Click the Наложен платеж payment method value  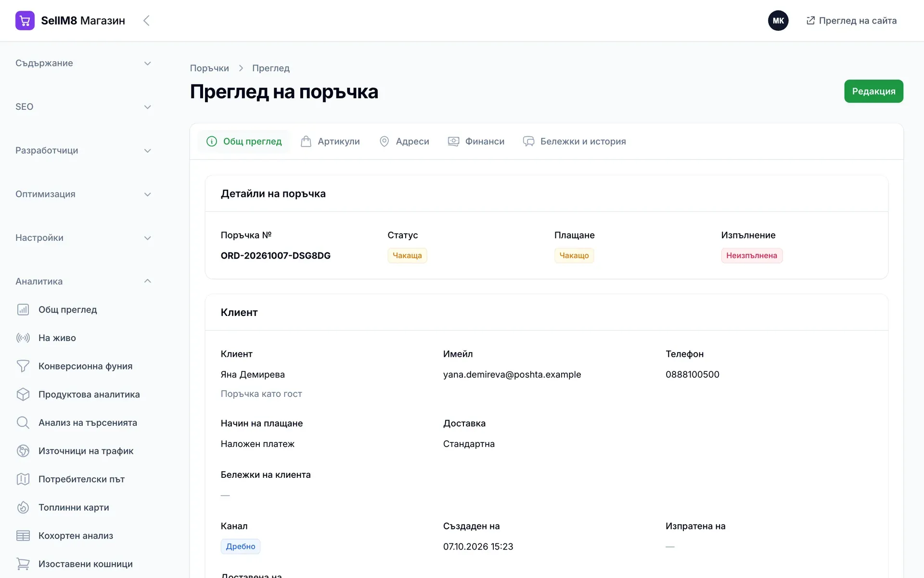point(257,444)
